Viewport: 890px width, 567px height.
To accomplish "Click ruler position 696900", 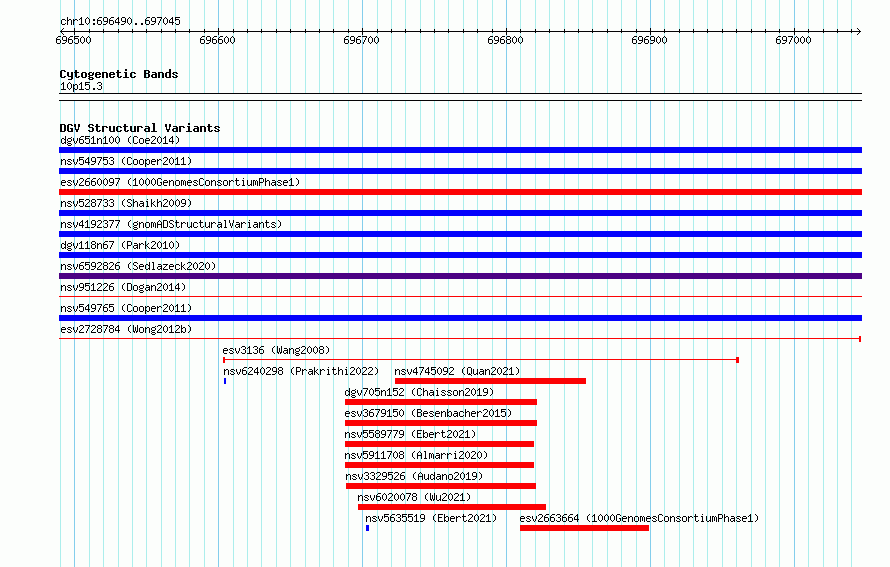I will [x=649, y=40].
